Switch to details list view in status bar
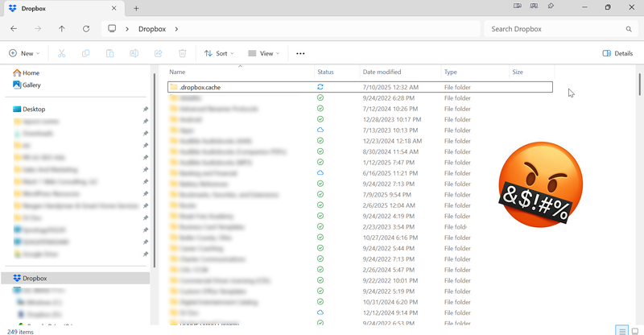Viewport: 644px width, 335px height. coord(621,330)
